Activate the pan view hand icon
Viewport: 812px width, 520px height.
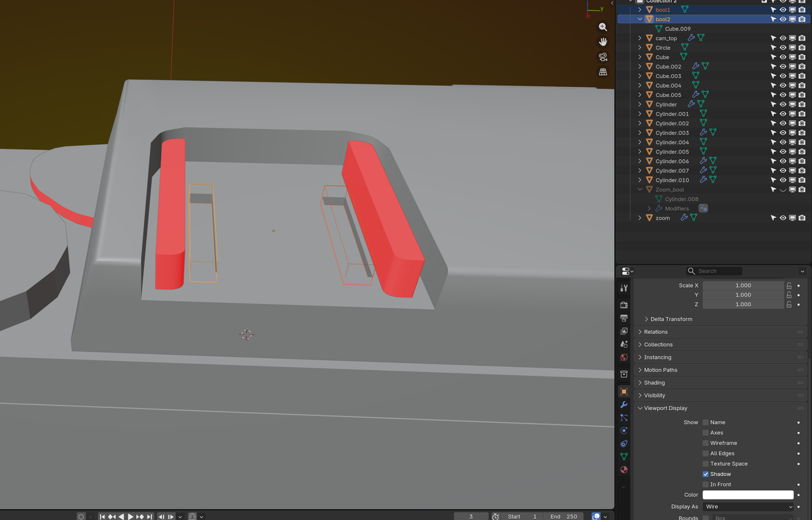(603, 42)
